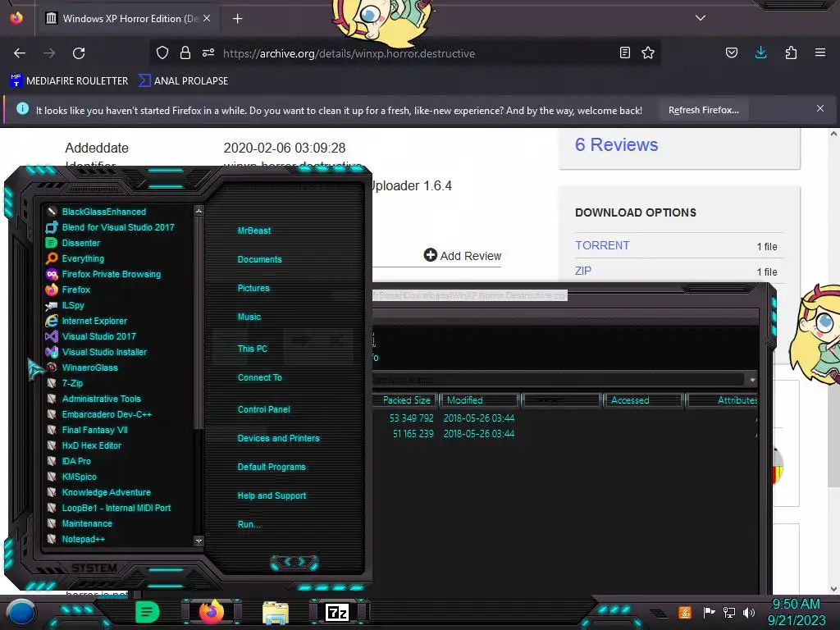
Task: Sort 7-Zip list by Accessed column
Action: click(642, 400)
